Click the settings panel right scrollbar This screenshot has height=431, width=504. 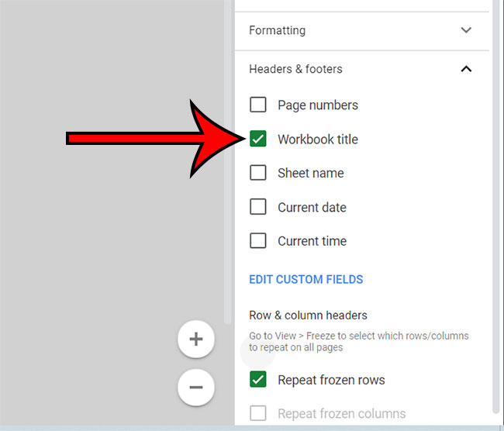pyautogui.click(x=496, y=205)
